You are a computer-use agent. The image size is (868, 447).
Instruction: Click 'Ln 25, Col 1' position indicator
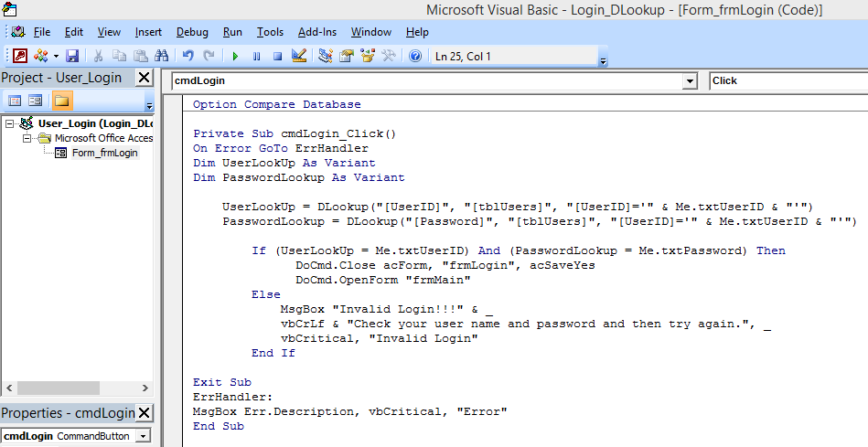tap(463, 57)
